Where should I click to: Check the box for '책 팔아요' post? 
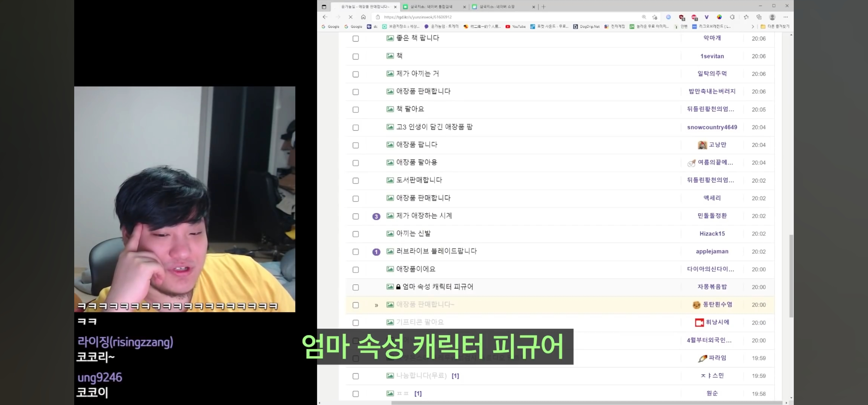[x=356, y=110]
